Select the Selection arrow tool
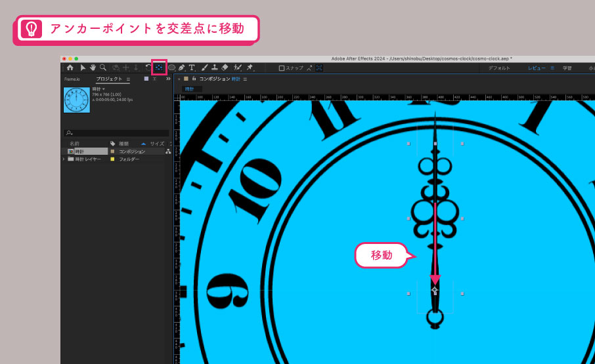 83,68
